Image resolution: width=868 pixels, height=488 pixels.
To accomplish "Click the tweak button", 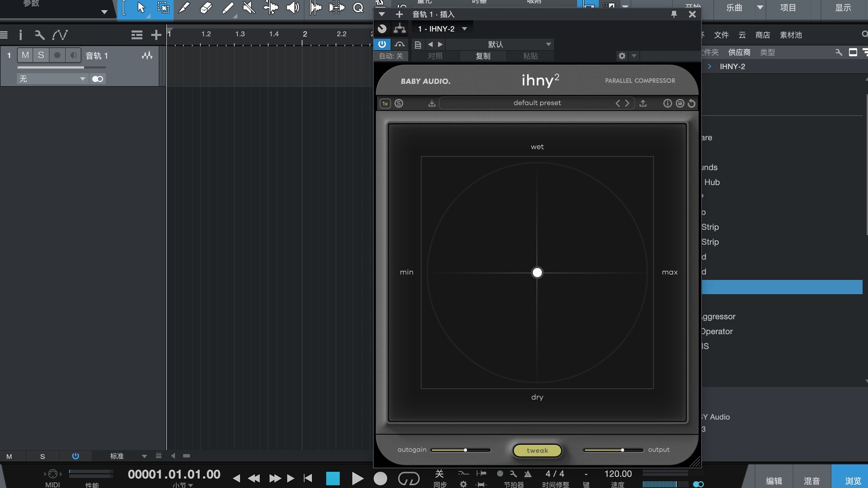I will (537, 450).
